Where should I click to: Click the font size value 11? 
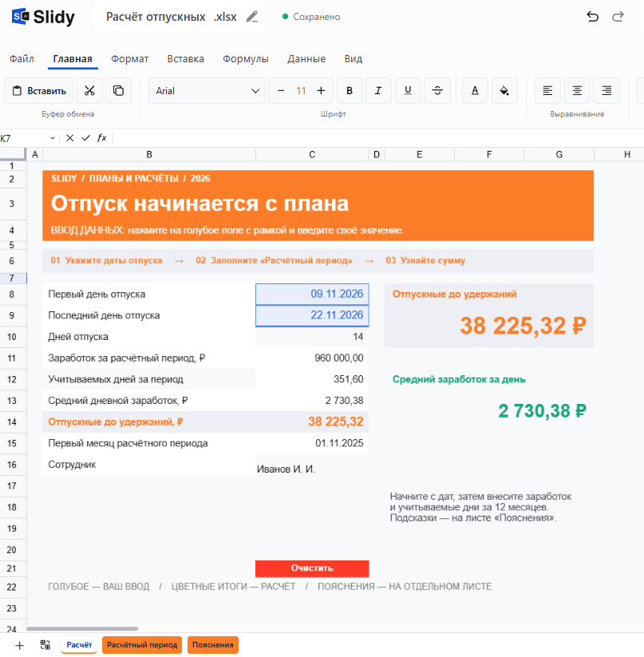coord(301,90)
